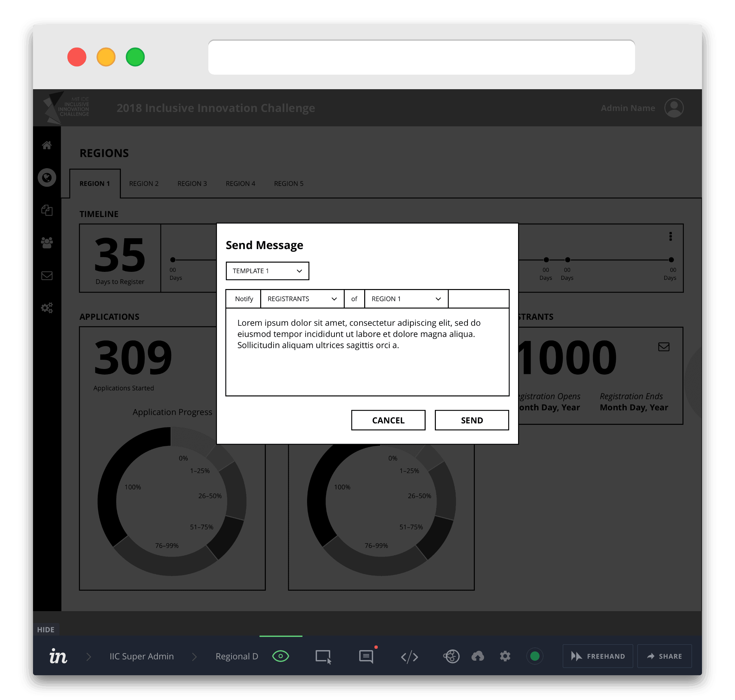Open the REGION 1 dropdown in dialog
Image resolution: width=735 pixels, height=700 pixels.
click(406, 299)
